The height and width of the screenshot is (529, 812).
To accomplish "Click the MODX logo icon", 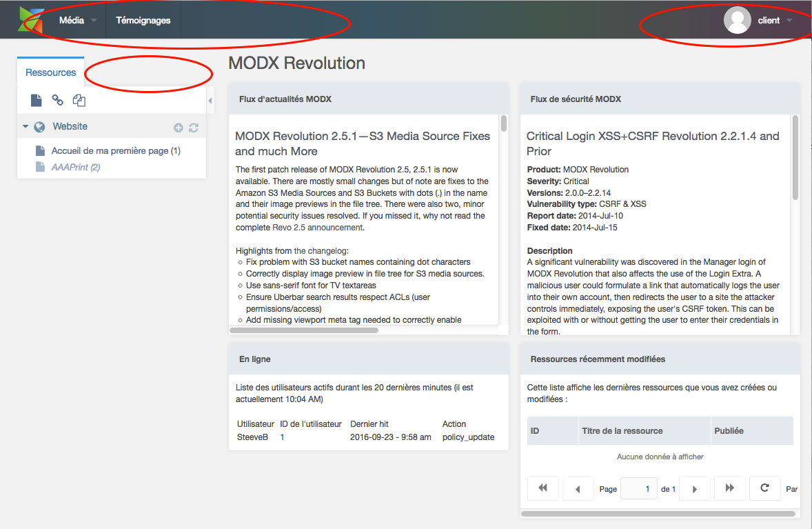I will pyautogui.click(x=30, y=20).
